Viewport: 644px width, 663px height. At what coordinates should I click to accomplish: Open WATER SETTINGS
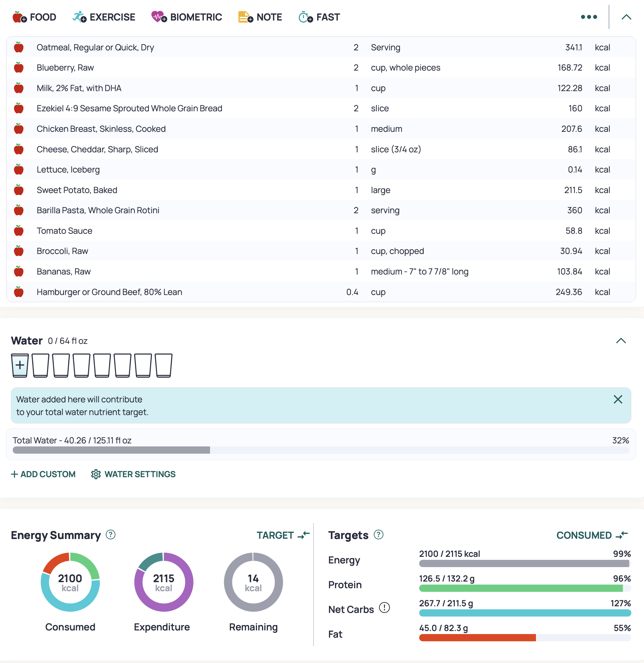(133, 474)
